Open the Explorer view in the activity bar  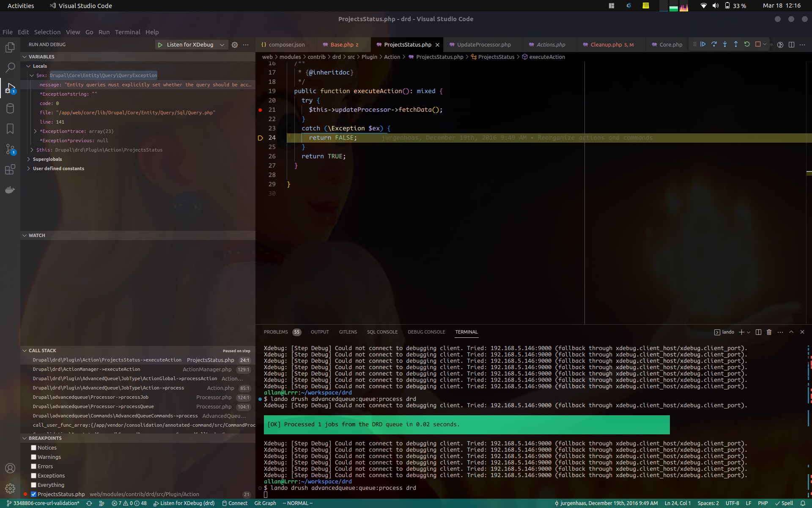tap(10, 47)
